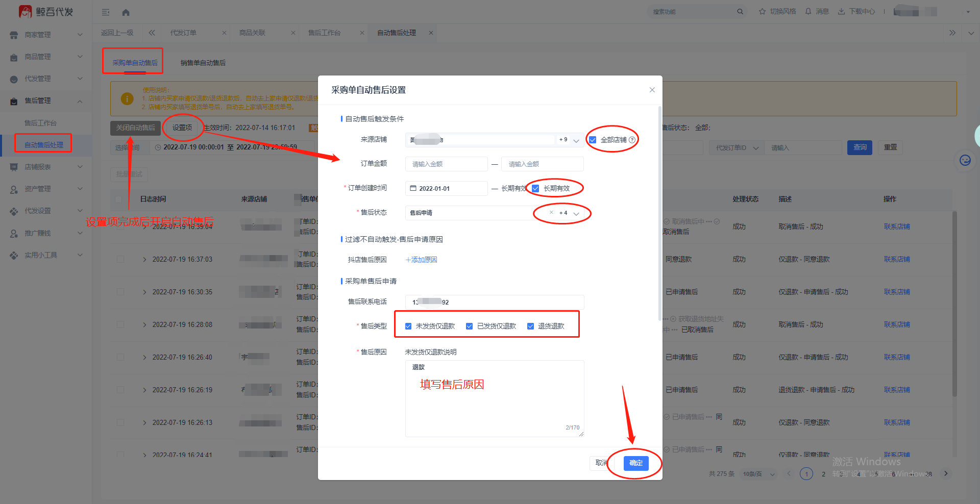Click the 代发设置 sidebar icon
This screenshot has height=504, width=980.
(14, 211)
